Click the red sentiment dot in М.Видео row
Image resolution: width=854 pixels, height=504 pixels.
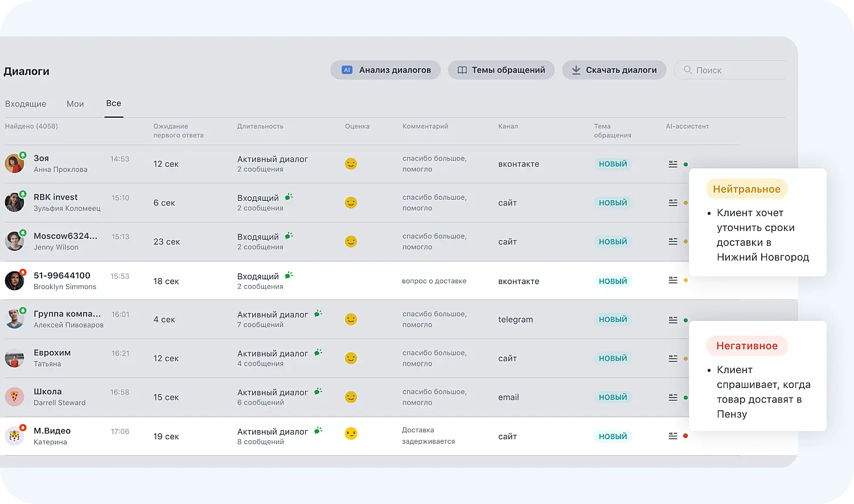click(685, 436)
